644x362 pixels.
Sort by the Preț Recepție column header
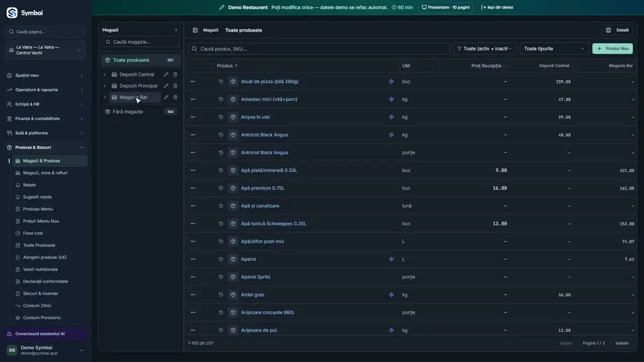pyautogui.click(x=489, y=66)
